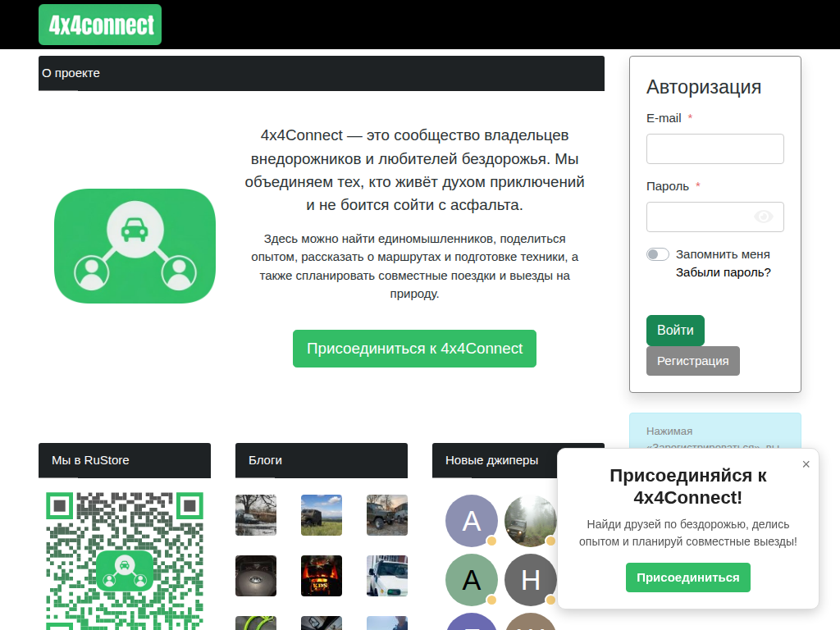Viewport: 840px width, 630px height.
Task: Click the E-mail input field
Action: 714,148
